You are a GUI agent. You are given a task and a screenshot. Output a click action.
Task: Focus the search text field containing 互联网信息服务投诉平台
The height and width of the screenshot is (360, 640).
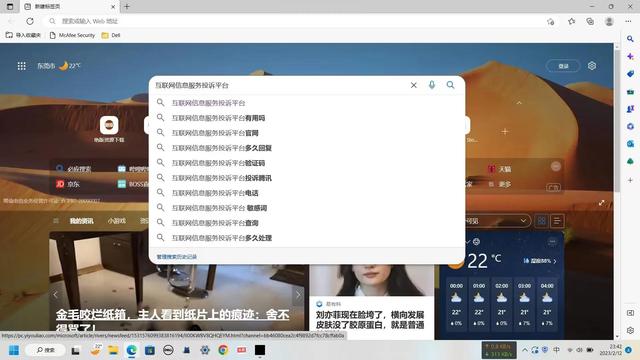(x=280, y=85)
